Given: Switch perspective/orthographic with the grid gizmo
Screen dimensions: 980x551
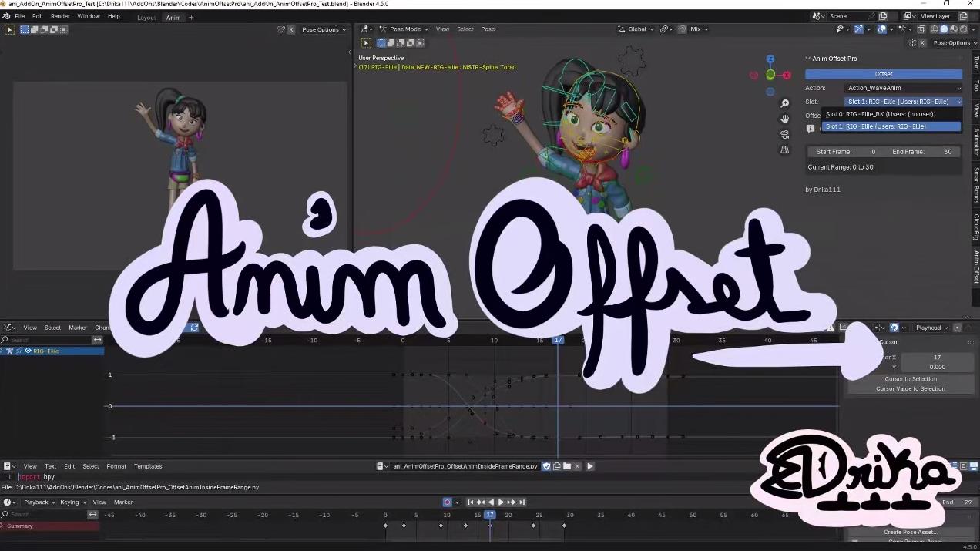Looking at the screenshot, I should [784, 150].
